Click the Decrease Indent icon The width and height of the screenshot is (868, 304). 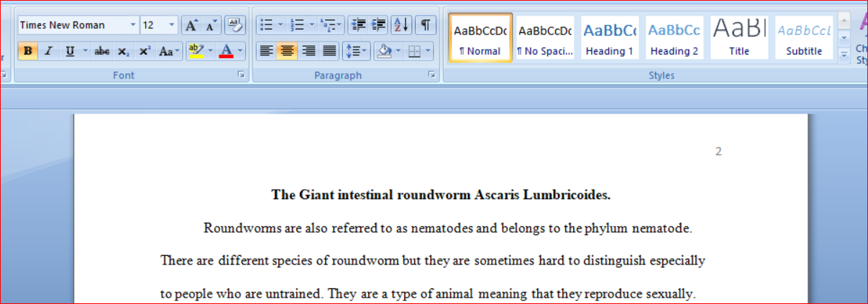(357, 25)
